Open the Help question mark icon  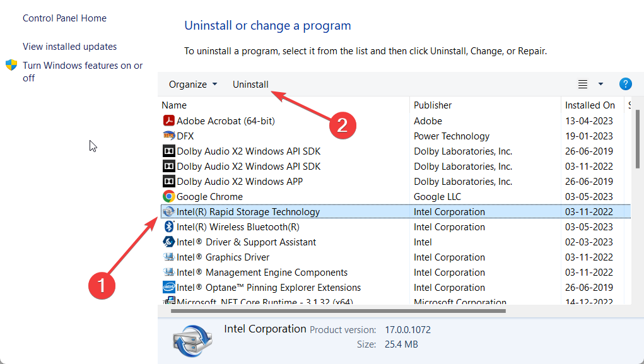coord(625,84)
